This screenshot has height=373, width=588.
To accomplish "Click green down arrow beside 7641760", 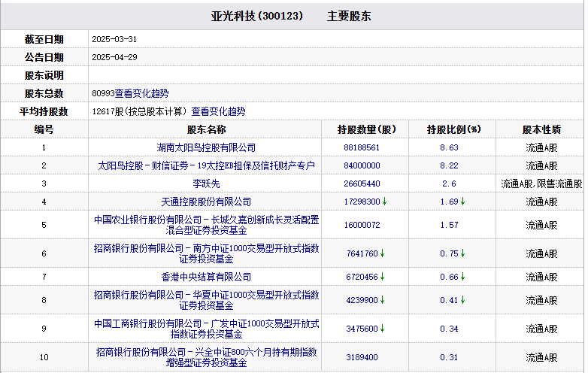I will click(x=383, y=253).
